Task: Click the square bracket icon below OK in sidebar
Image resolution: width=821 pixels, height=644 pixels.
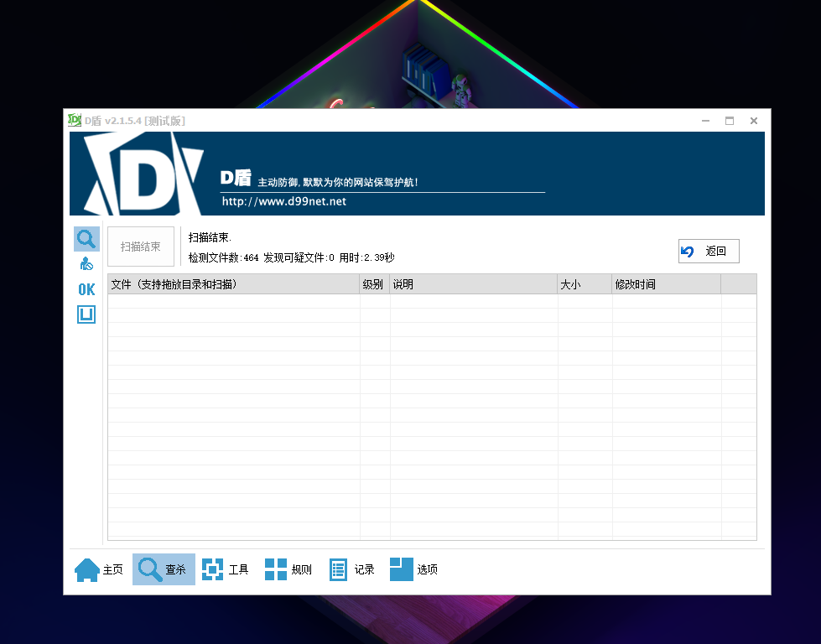Action: tap(86, 314)
